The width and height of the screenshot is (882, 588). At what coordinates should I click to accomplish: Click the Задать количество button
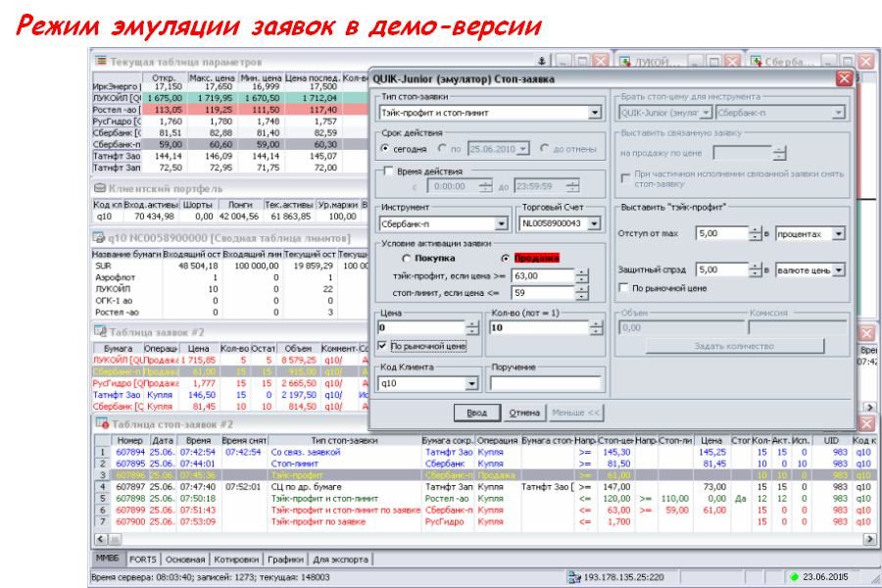(x=734, y=346)
